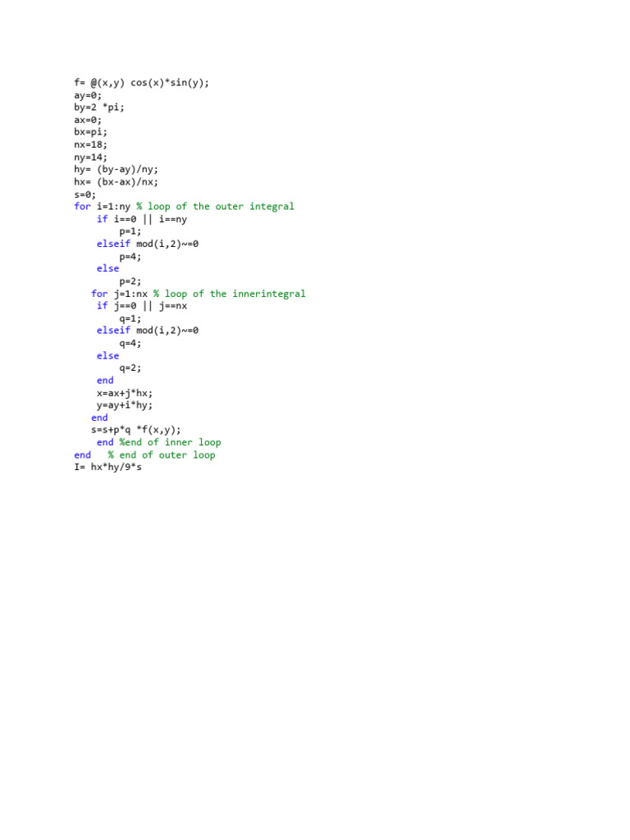Viewport: 630px width, 840px height.
Task: Click the line 'q=1;'
Action: tap(130, 319)
